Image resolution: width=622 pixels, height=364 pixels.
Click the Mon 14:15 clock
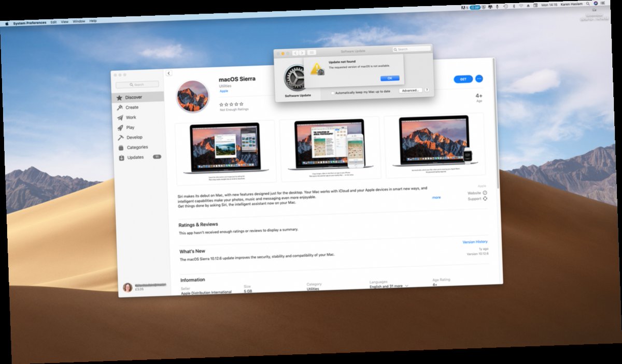click(x=549, y=5)
